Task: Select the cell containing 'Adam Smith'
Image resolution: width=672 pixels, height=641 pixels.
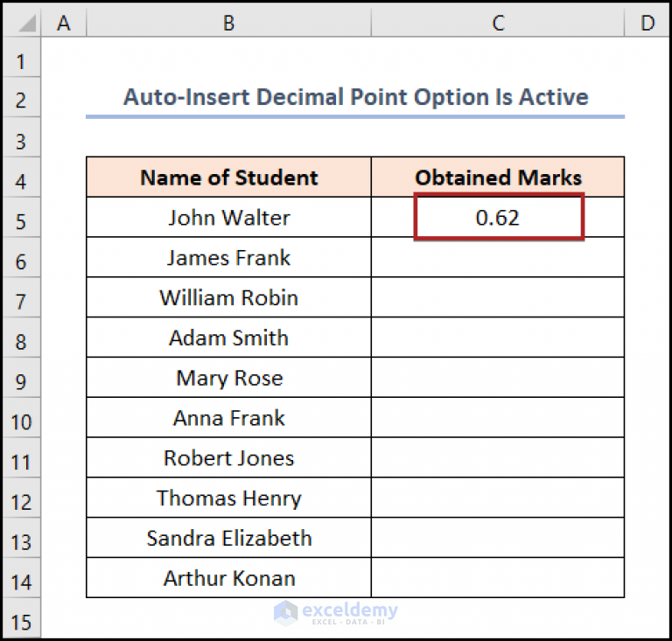Action: pos(229,338)
